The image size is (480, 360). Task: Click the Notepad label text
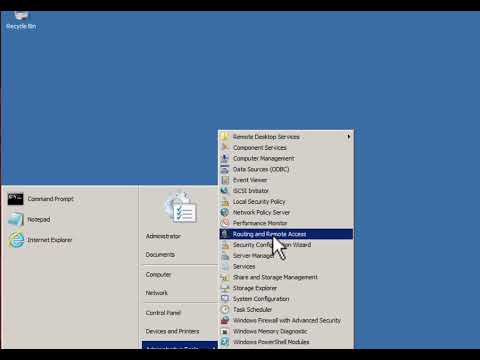[39, 220]
